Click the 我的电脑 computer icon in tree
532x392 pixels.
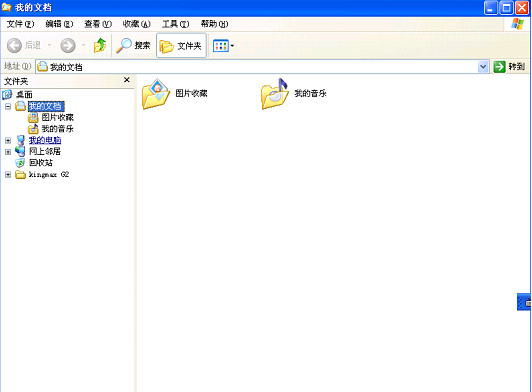pos(21,140)
